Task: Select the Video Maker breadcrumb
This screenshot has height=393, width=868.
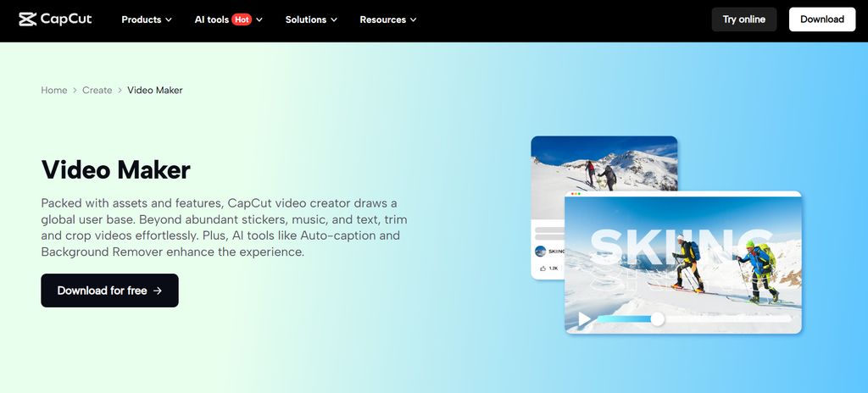Action: 155,90
